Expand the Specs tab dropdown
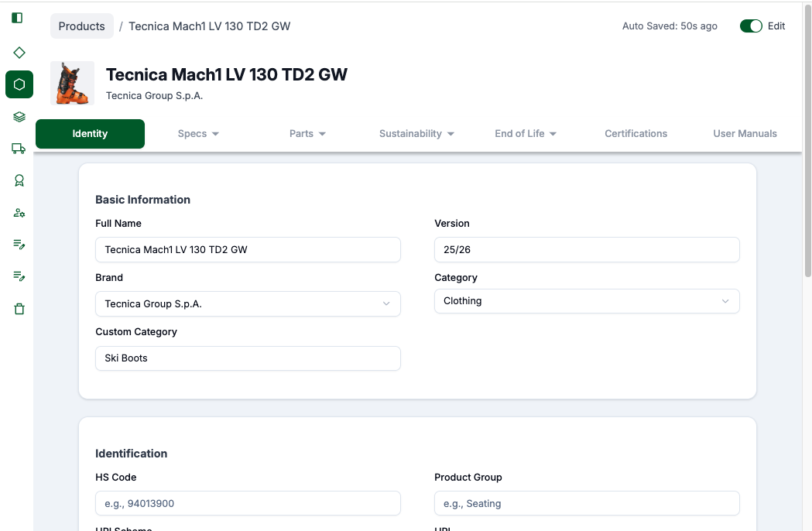This screenshot has width=812, height=531. pyautogui.click(x=198, y=134)
